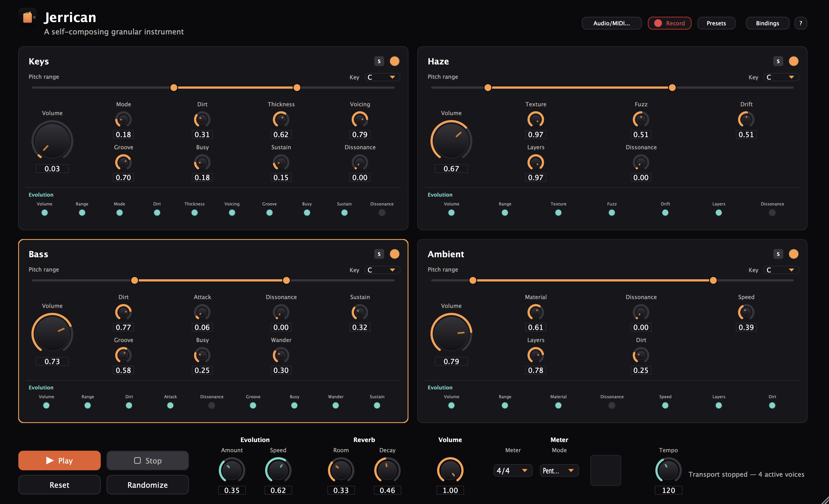829x504 pixels.
Task: Click the Ambient Layers knob
Action: 535,355
